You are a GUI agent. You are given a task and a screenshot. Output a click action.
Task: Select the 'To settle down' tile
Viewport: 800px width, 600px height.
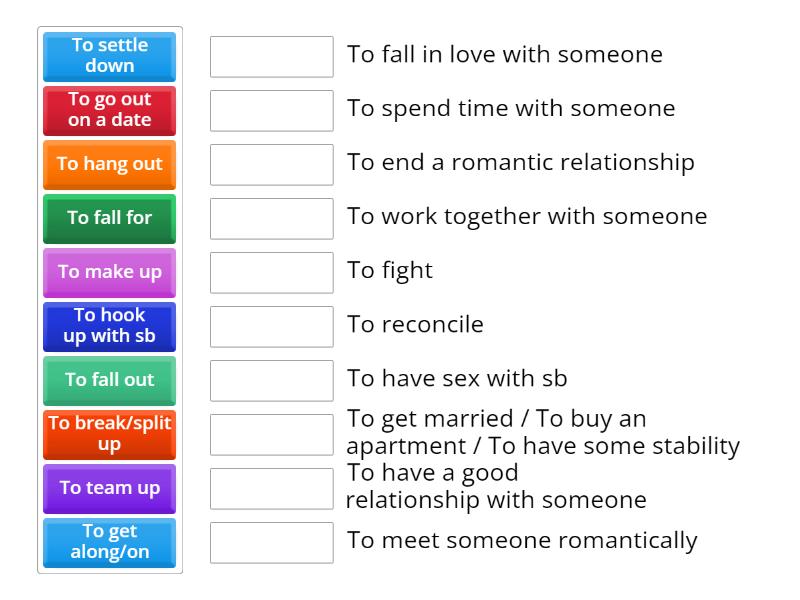(109, 56)
